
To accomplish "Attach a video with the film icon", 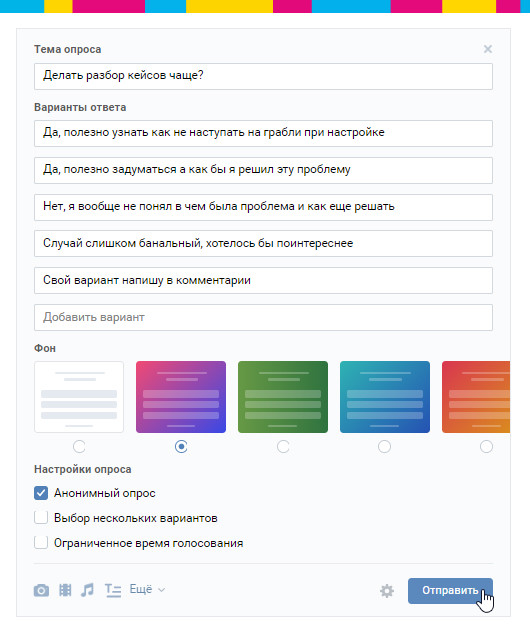I will coord(65,590).
